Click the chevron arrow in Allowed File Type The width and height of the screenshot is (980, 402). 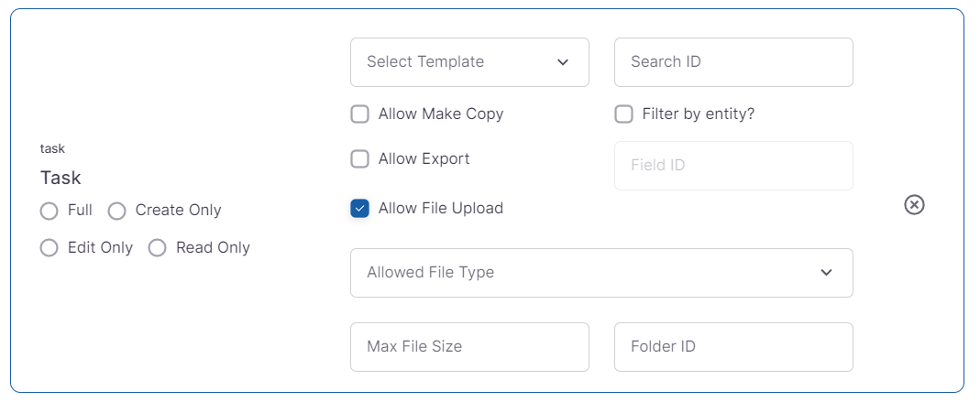pos(826,273)
